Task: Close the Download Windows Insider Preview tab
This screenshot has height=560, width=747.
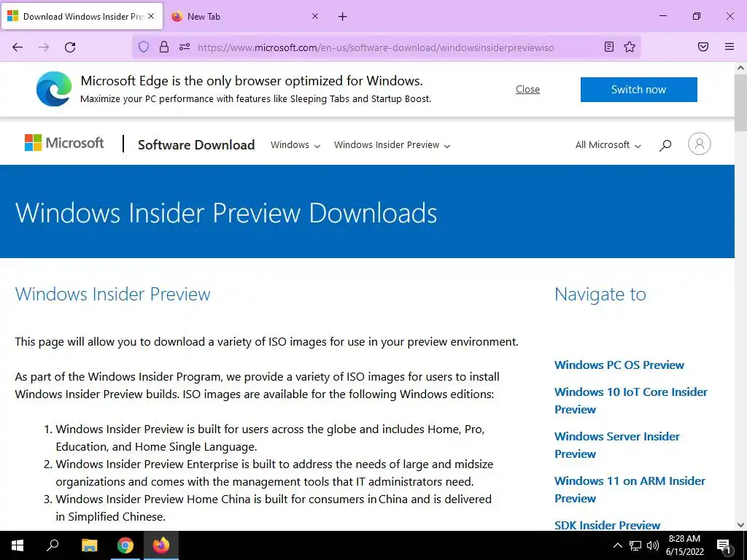Action: tap(151, 16)
